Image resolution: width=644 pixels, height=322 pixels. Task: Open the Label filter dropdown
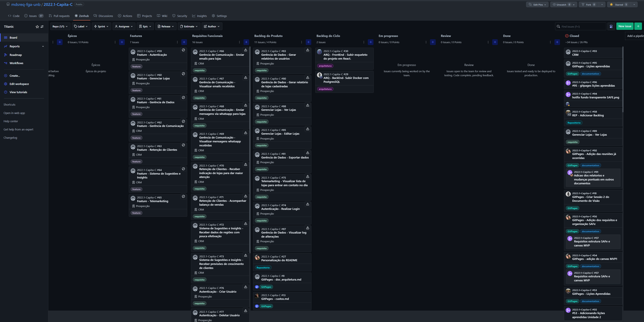81,26
